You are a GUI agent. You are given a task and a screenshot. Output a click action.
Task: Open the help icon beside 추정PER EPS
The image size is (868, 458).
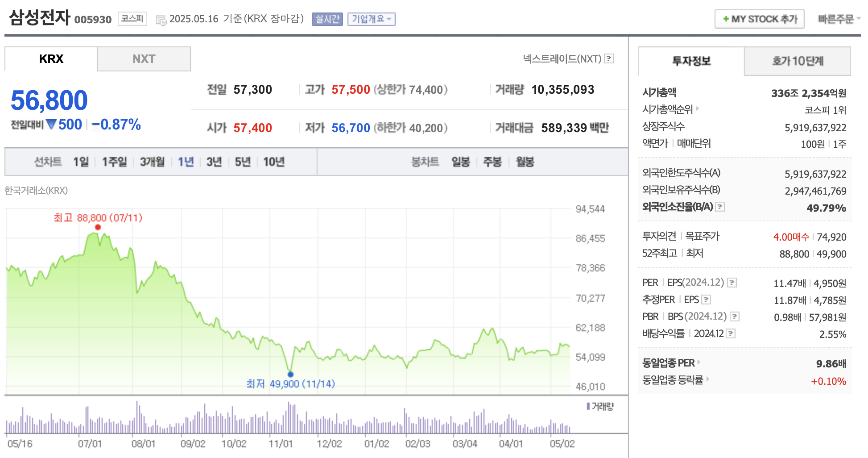click(x=706, y=300)
